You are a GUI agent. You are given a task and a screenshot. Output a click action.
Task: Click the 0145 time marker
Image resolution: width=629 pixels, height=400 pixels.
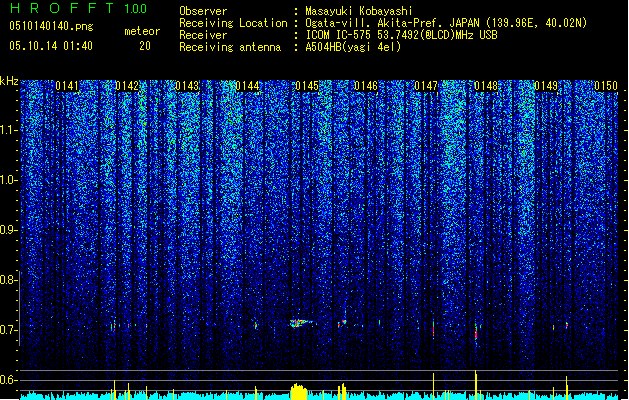click(x=307, y=86)
